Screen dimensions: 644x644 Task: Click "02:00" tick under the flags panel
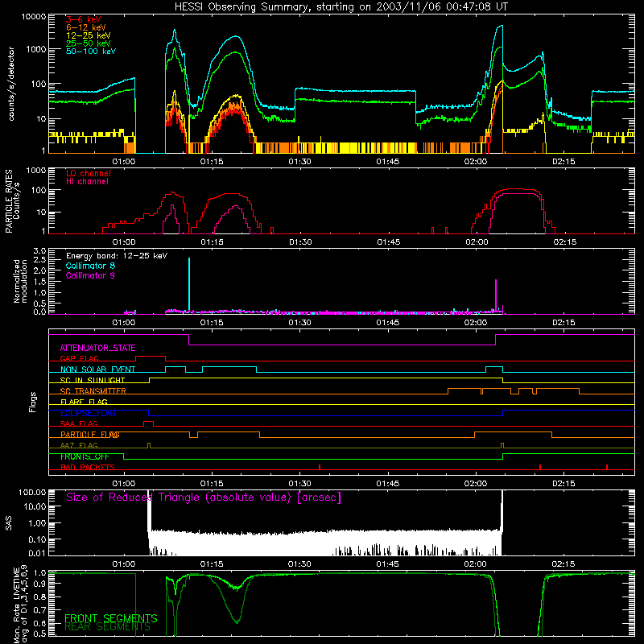pyautogui.click(x=476, y=484)
